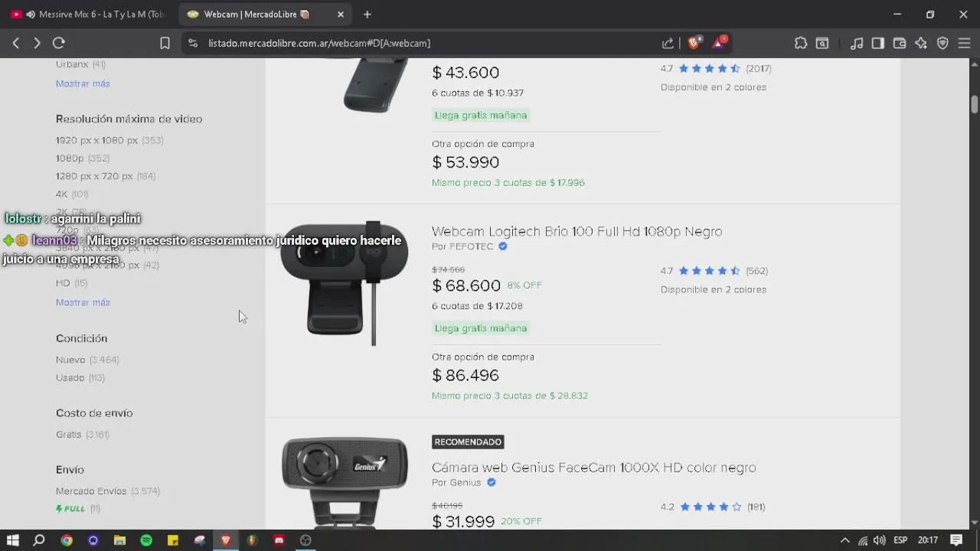The height and width of the screenshot is (551, 980).
Task: Open Logitech Brio 100 product image
Action: tap(344, 283)
